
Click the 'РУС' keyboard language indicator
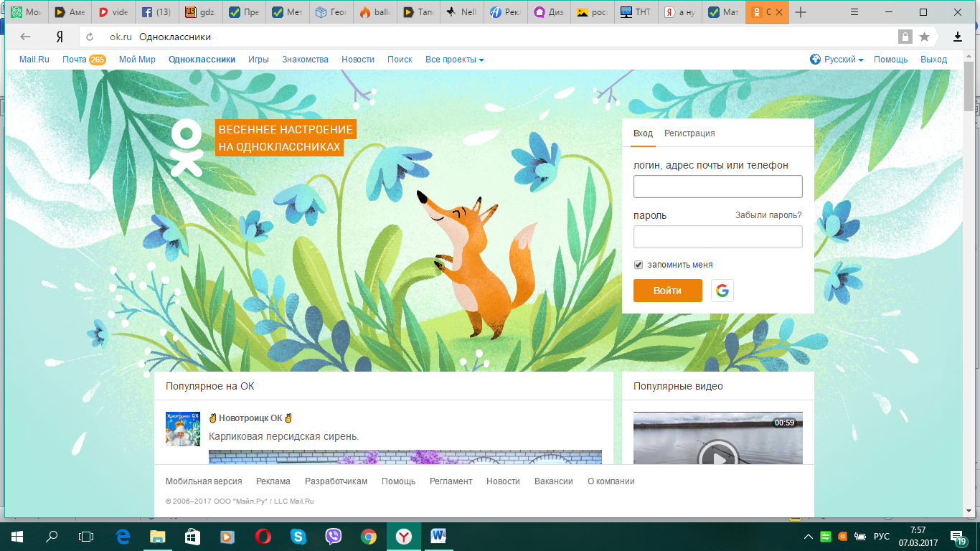point(882,537)
